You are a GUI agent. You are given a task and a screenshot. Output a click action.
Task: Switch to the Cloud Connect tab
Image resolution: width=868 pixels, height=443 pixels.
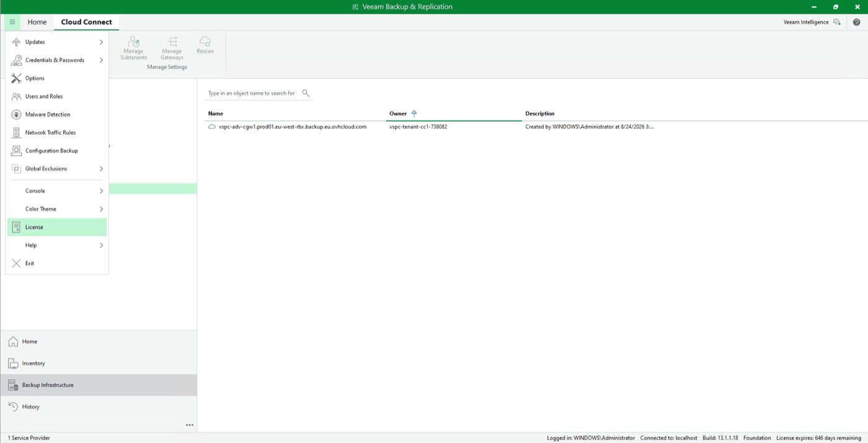click(x=87, y=22)
